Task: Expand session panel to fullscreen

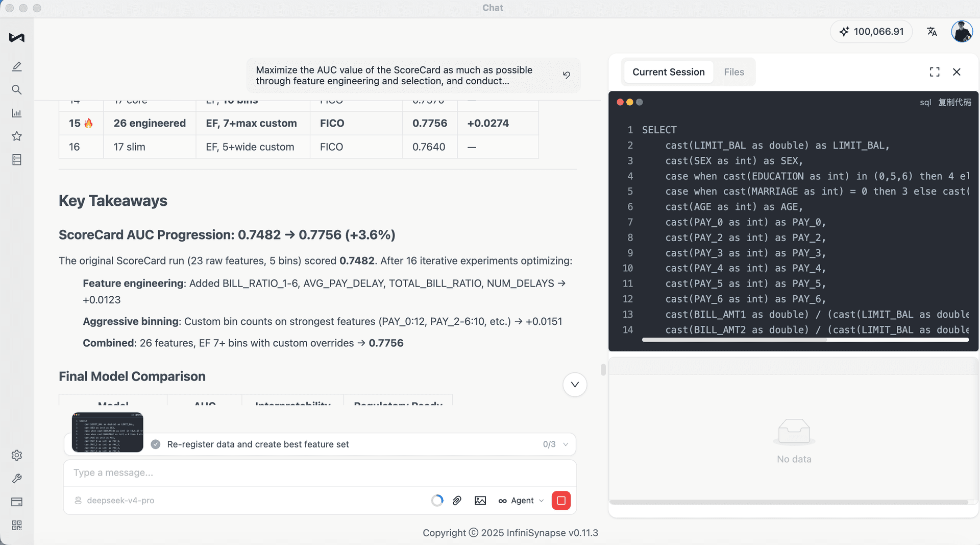Action: 935,72
